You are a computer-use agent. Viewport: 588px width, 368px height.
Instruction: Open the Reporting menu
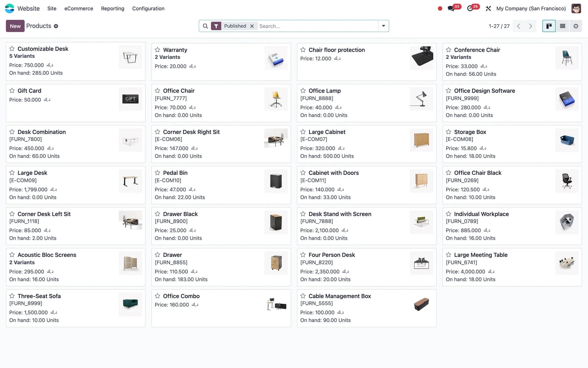[x=112, y=8]
